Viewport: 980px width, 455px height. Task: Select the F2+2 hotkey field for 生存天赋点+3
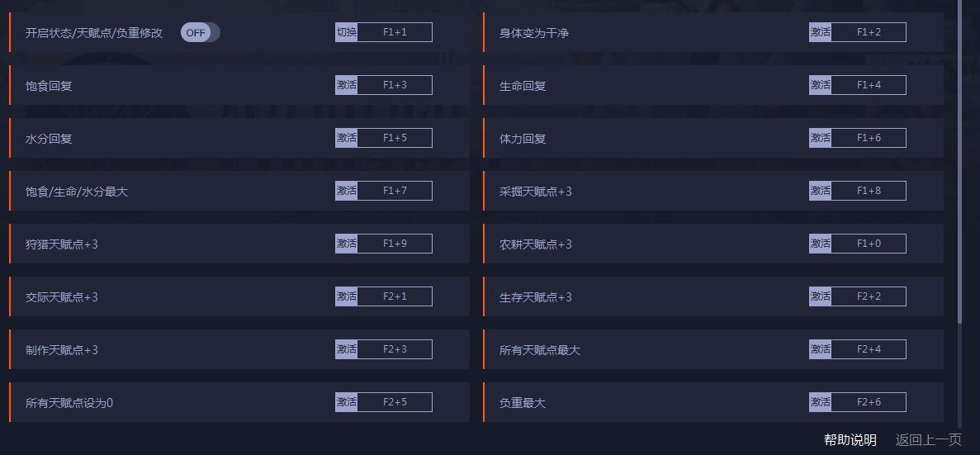(869, 296)
